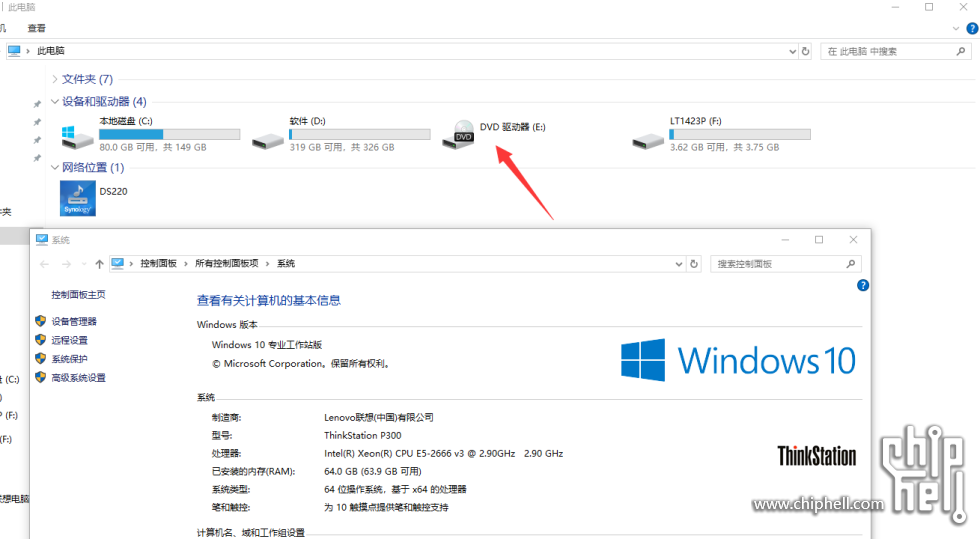The image size is (980, 539).
Task: Maximize the System window
Action: click(x=819, y=239)
